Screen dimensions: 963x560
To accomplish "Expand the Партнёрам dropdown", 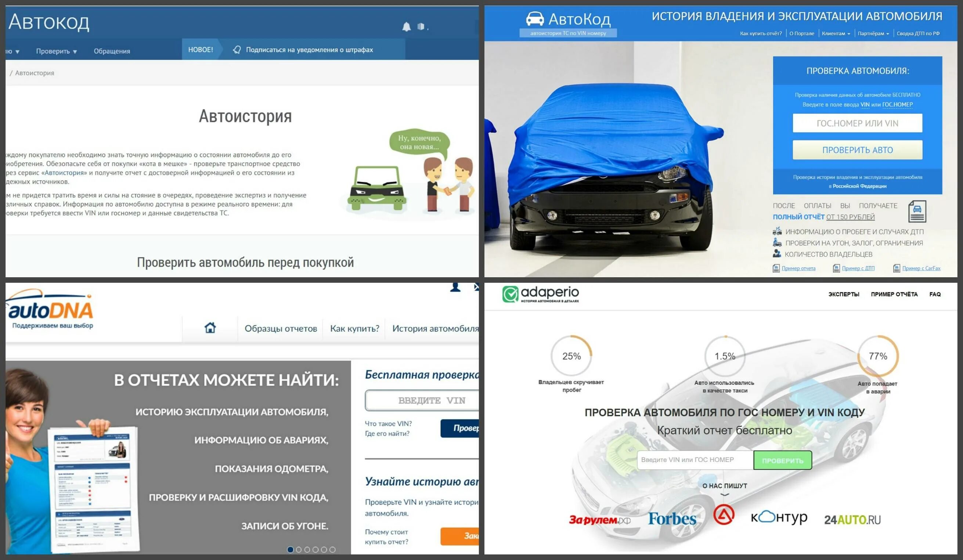I will pyautogui.click(x=873, y=34).
